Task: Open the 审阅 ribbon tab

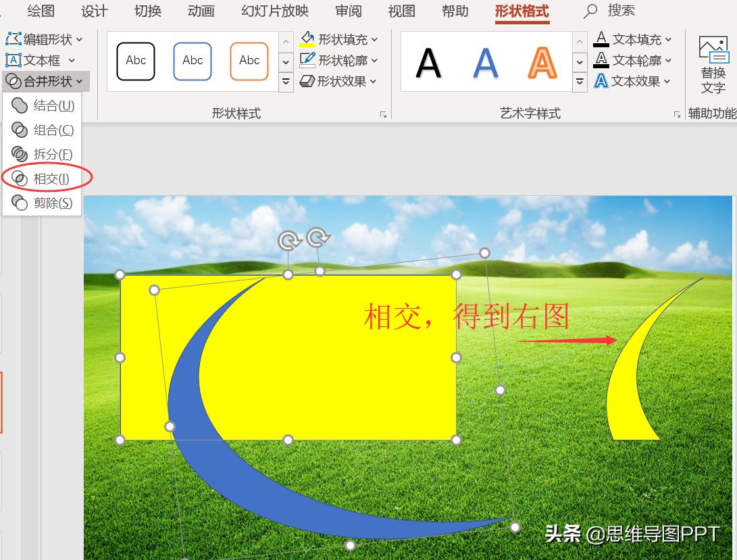Action: click(349, 11)
